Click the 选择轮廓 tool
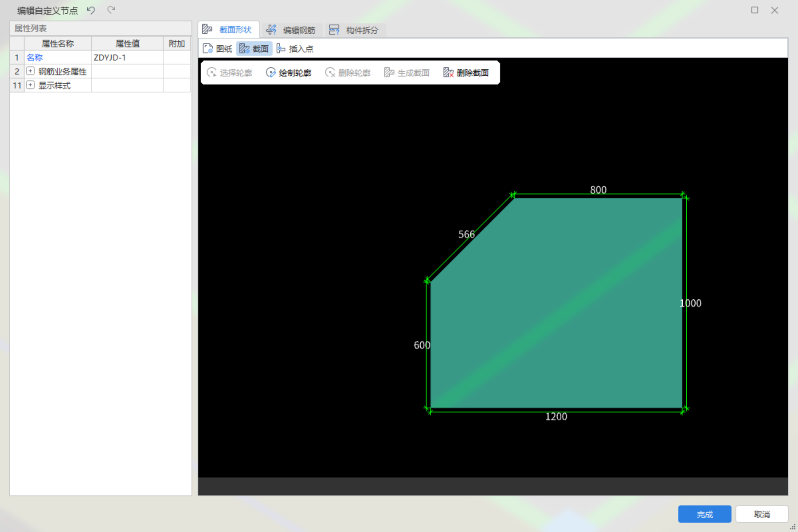 pyautogui.click(x=230, y=73)
